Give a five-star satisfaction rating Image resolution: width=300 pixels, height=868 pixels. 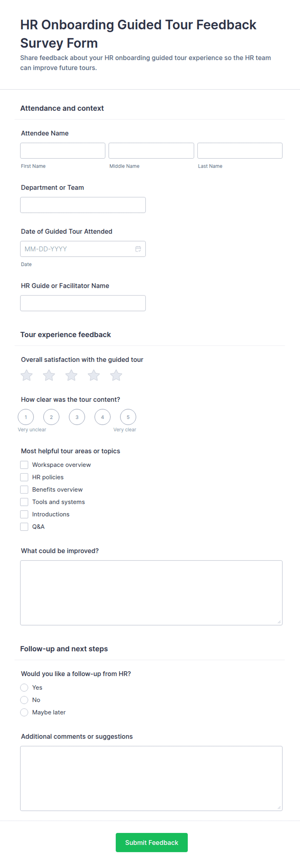pyautogui.click(x=116, y=375)
